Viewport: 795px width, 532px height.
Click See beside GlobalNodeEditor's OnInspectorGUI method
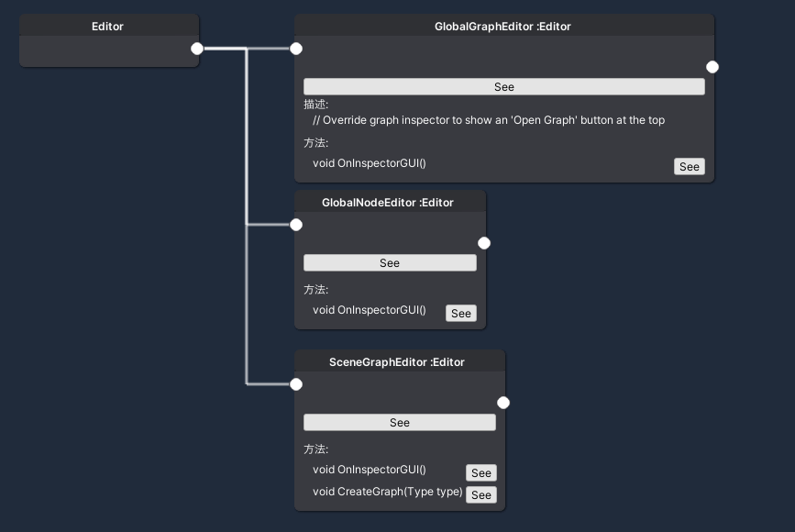point(461,314)
